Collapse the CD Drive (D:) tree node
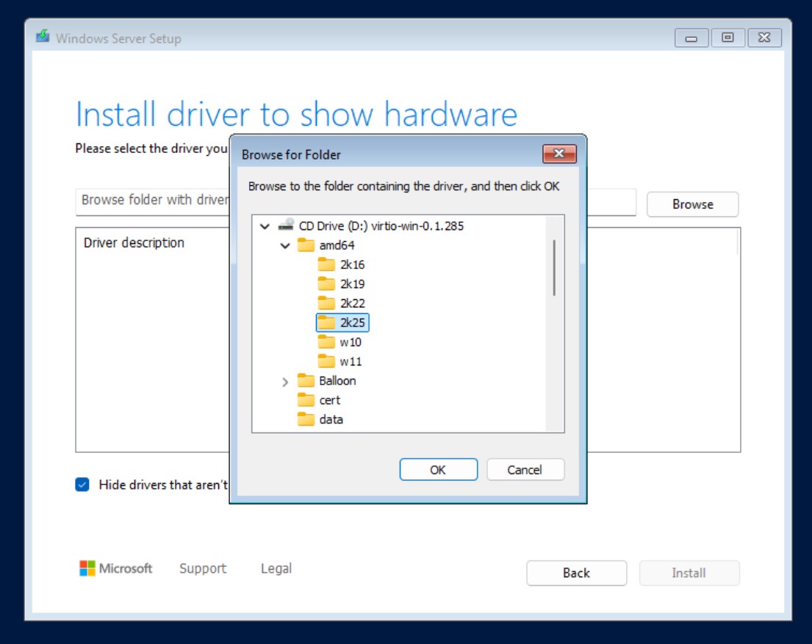 point(265,226)
